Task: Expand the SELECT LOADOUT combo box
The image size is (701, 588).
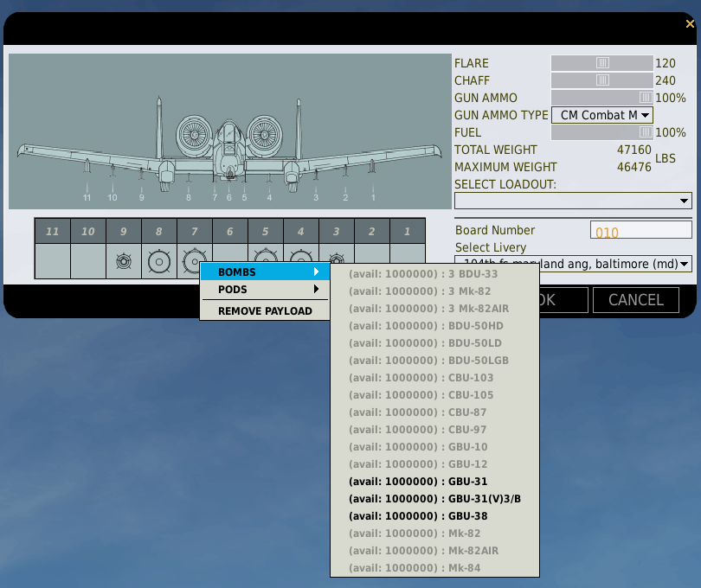Action: (x=573, y=201)
